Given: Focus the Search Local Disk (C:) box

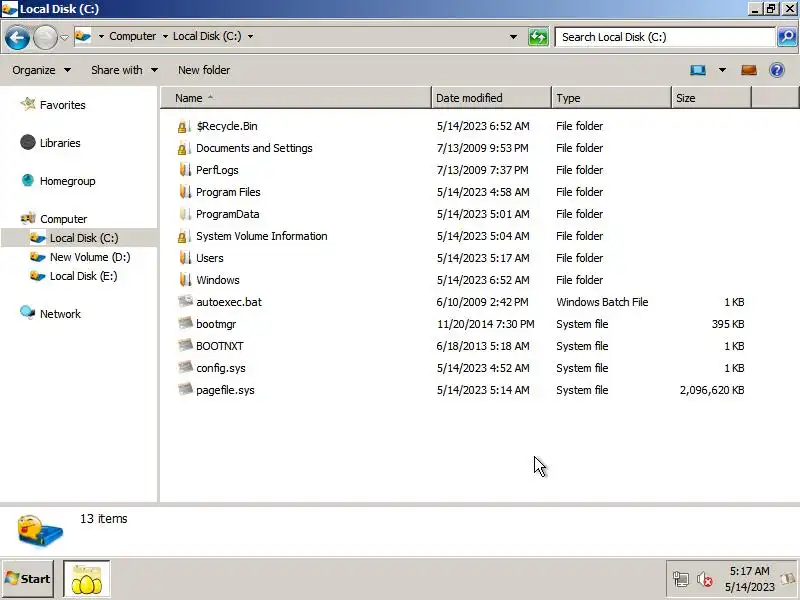Looking at the screenshot, I should coord(665,37).
